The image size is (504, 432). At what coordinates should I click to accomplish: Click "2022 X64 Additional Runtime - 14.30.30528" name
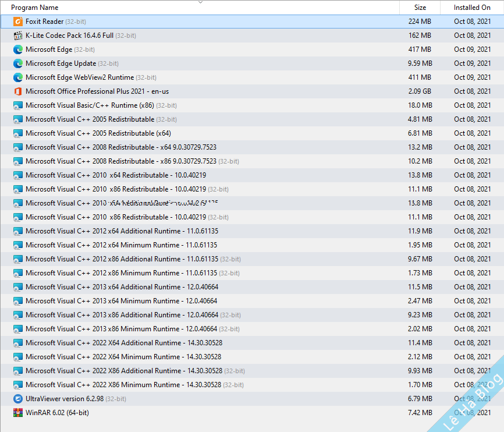(x=158, y=343)
